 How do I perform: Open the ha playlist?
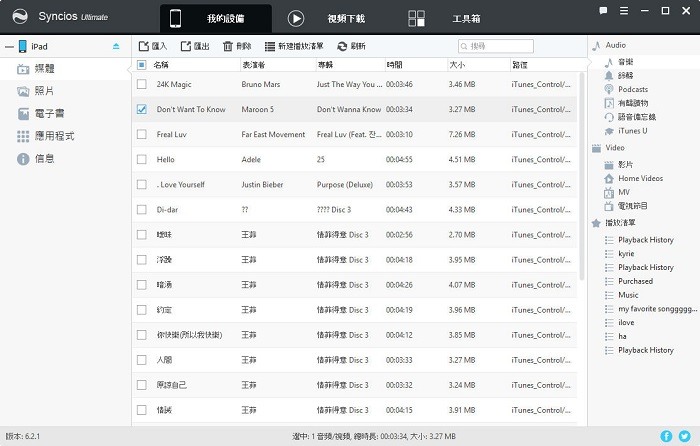coord(622,336)
